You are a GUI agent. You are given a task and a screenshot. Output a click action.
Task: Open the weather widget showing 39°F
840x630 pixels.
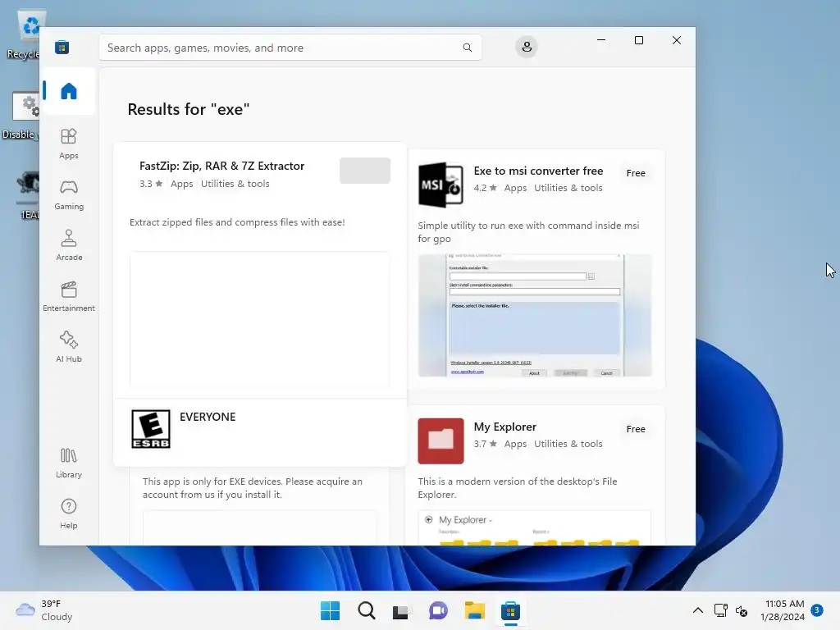44,610
